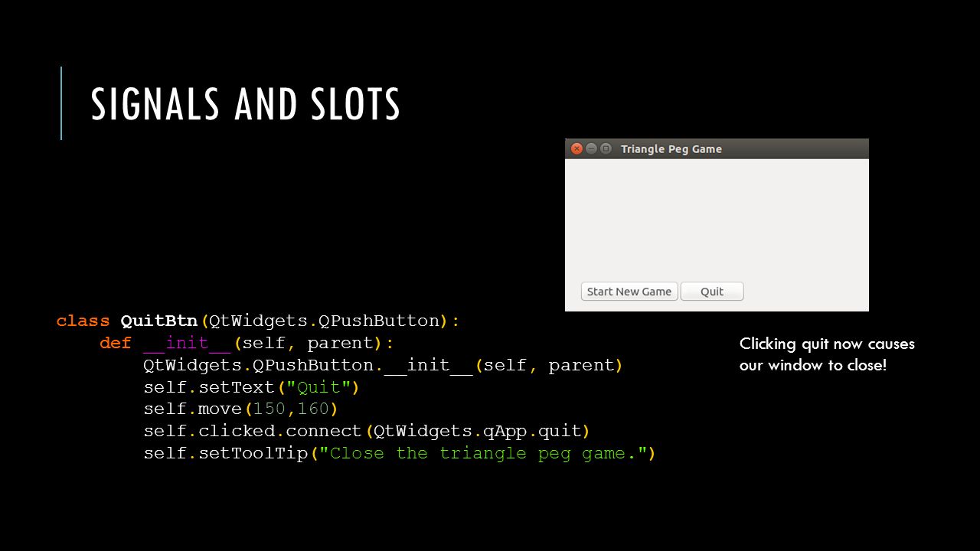Minimize the Triangle Peg Game window
The image size is (980, 551).
(591, 148)
